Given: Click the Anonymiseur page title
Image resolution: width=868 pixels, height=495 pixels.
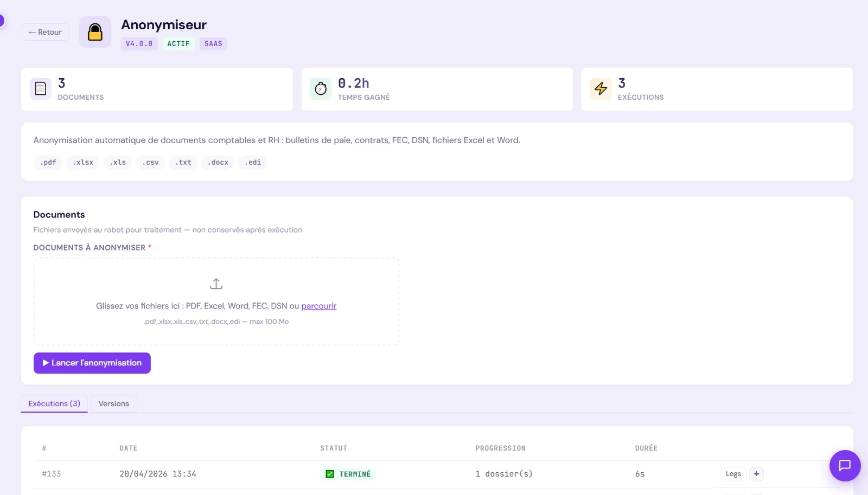Looking at the screenshot, I should [164, 25].
